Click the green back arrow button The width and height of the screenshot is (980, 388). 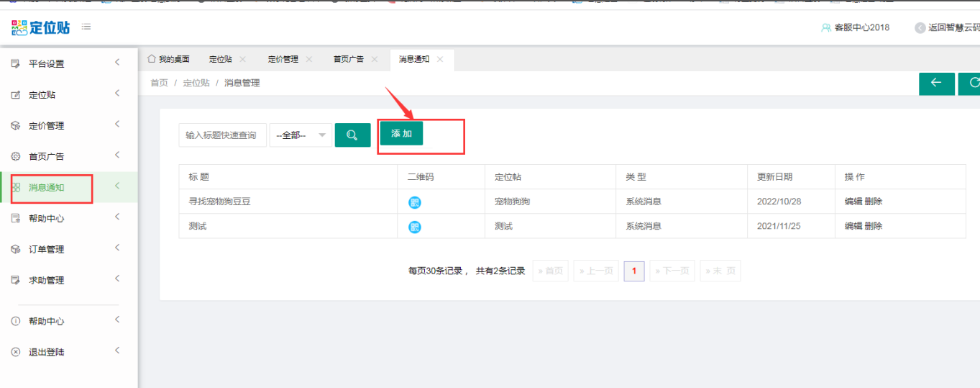936,84
